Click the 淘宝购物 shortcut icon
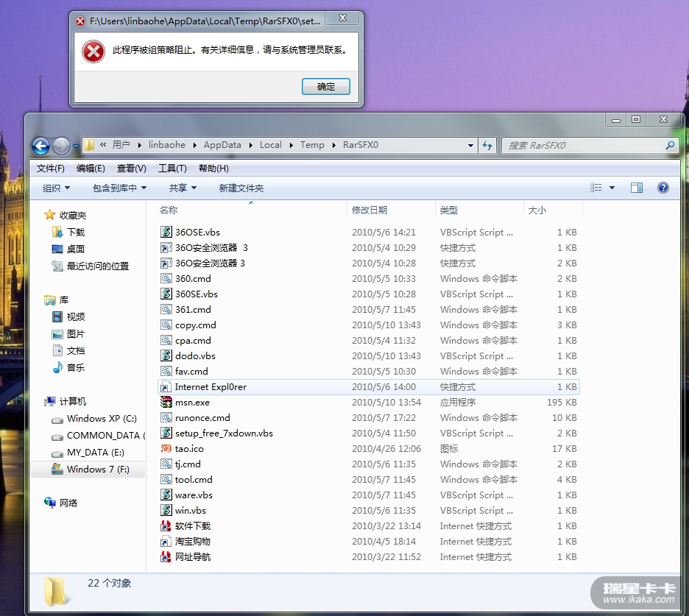This screenshot has width=689, height=616. [166, 542]
